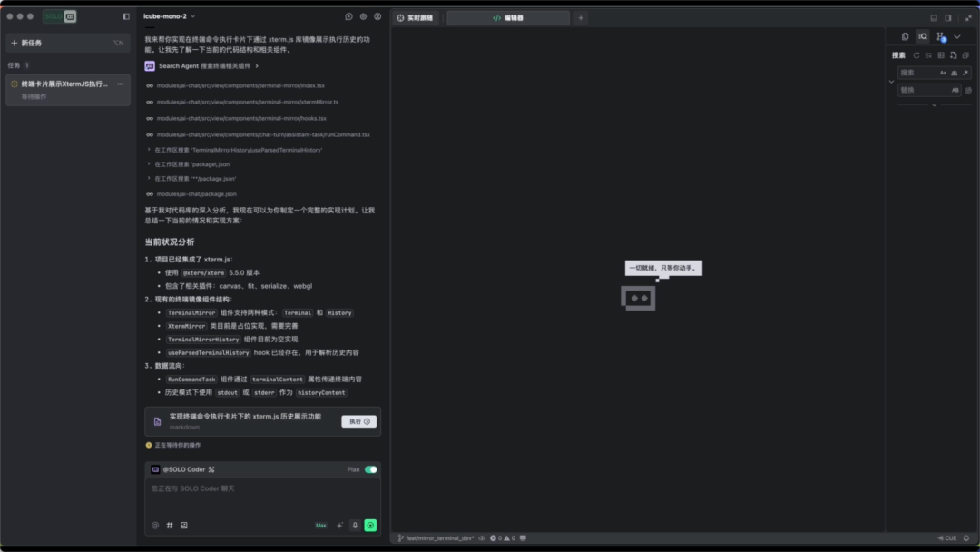Expand more side panel views chevron
Image resolution: width=980 pixels, height=552 pixels.
(x=957, y=37)
